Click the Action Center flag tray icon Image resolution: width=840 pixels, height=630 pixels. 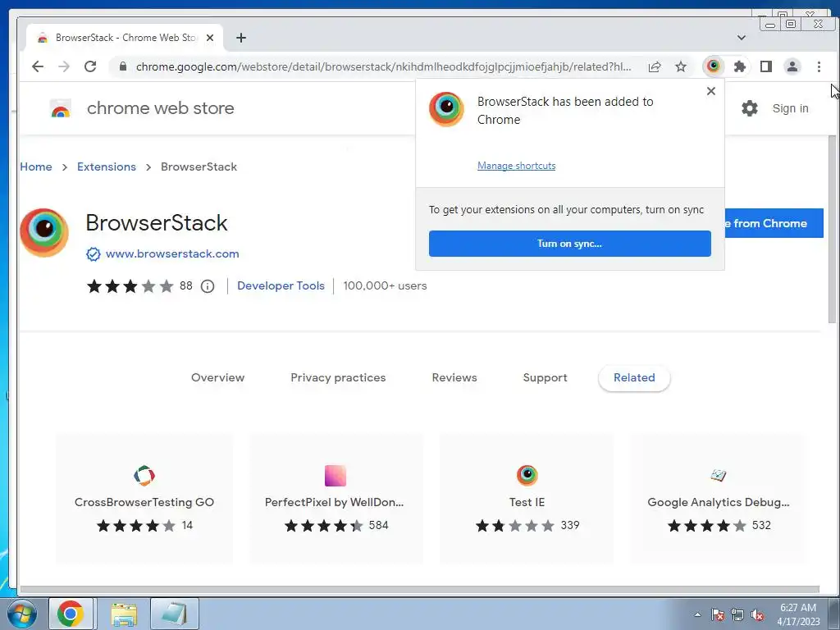[718, 615]
